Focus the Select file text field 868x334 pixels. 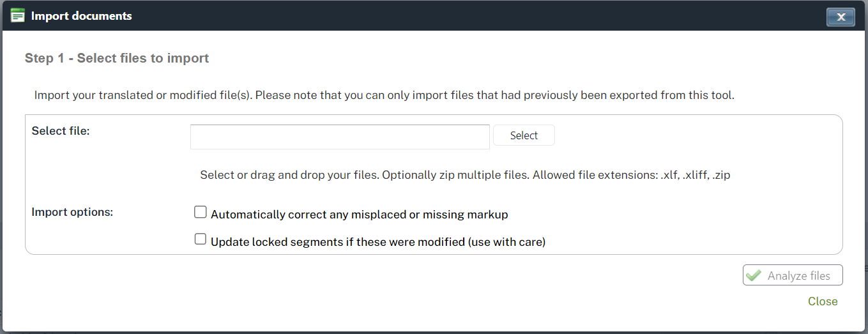click(x=340, y=136)
